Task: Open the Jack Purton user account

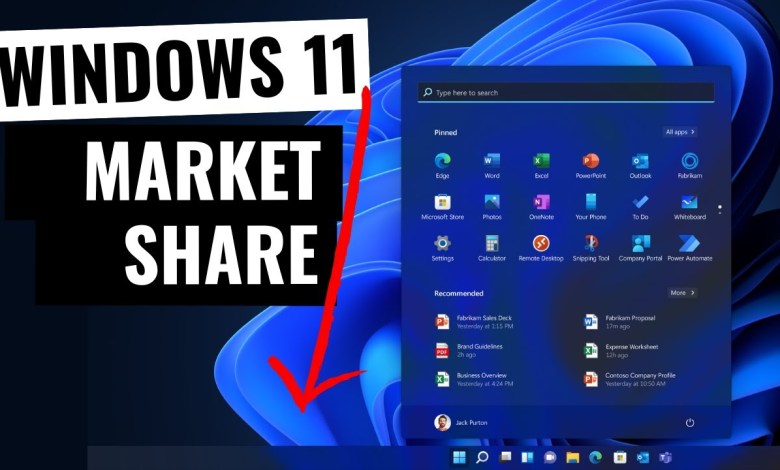Action: pos(461,423)
